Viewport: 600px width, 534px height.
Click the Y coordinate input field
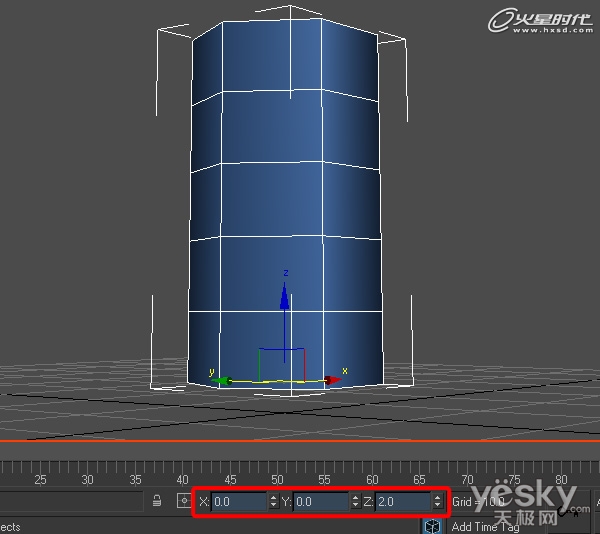coord(321,501)
